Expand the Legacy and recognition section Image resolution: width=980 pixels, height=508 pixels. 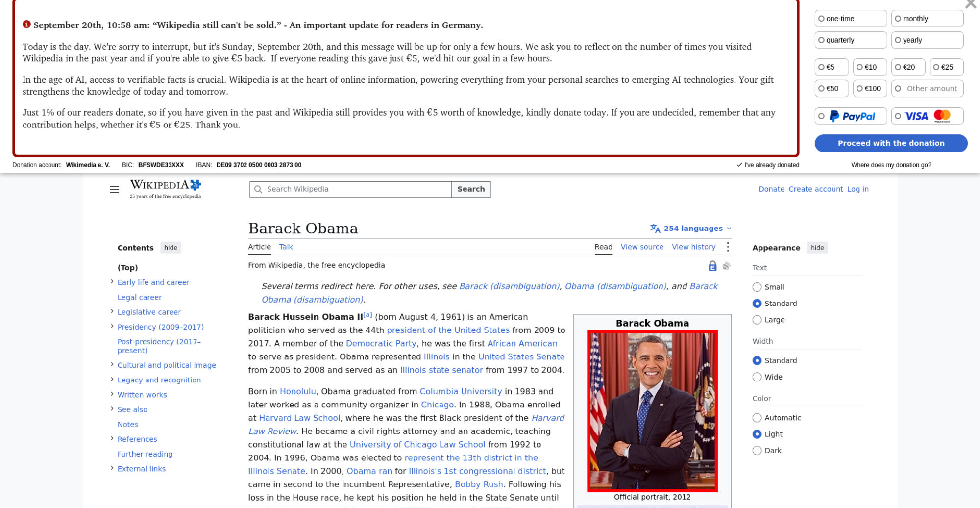[x=112, y=380]
